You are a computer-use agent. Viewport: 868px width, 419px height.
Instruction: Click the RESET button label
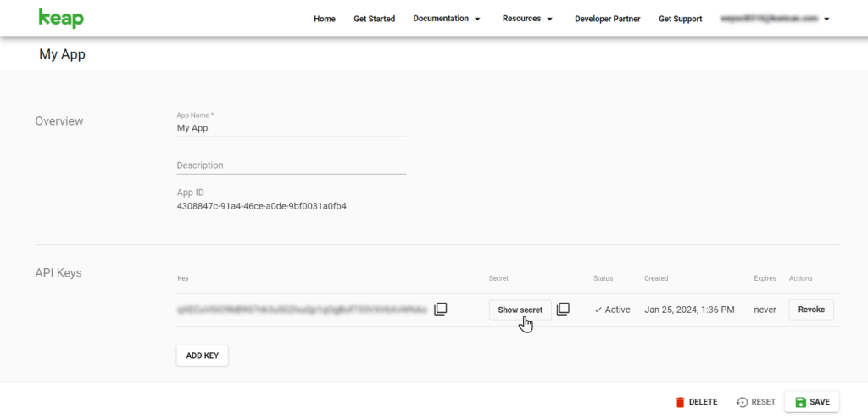tap(765, 402)
